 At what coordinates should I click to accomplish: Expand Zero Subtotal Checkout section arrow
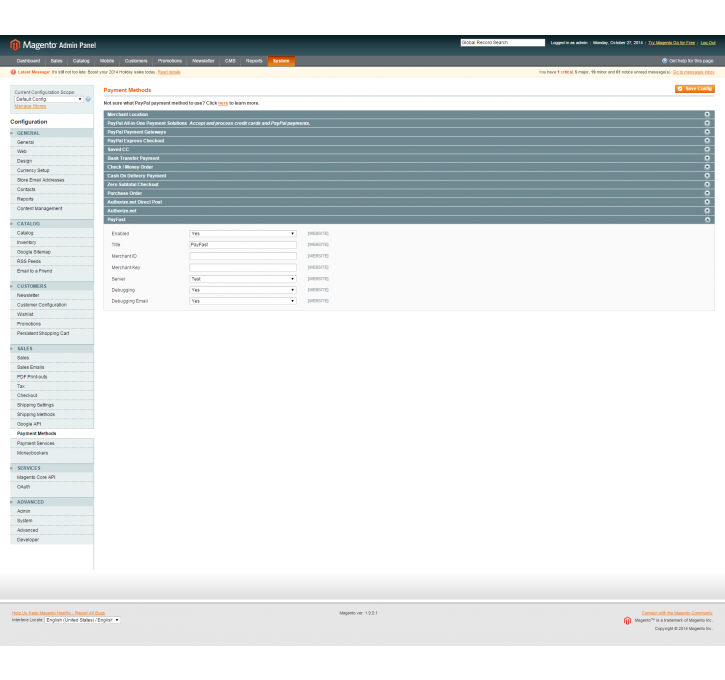tap(707, 184)
